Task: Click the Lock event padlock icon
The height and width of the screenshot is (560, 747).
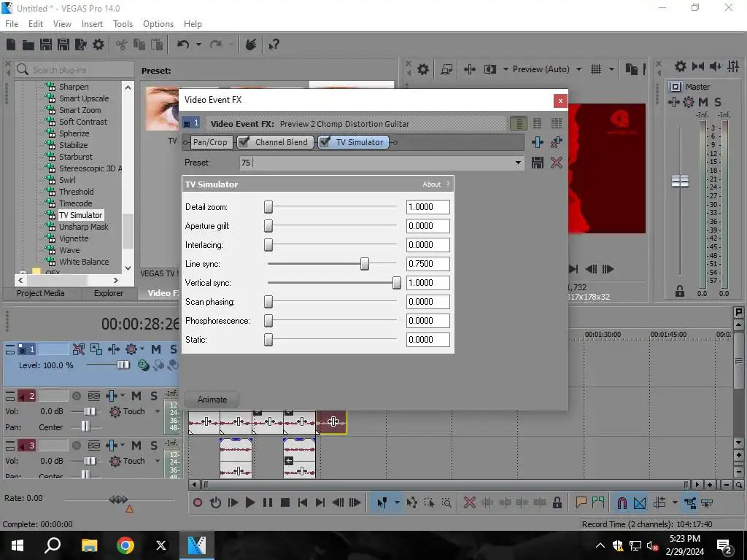Action: (x=557, y=502)
